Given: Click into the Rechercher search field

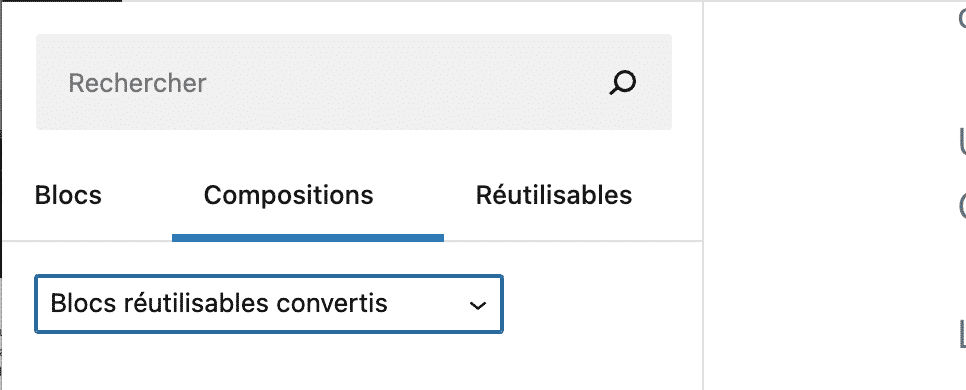Looking at the screenshot, I should coord(354,82).
